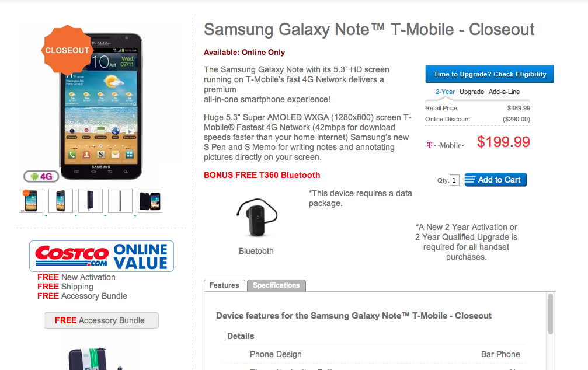Switch to the Specifications tab
588x370 pixels.
pos(276,285)
